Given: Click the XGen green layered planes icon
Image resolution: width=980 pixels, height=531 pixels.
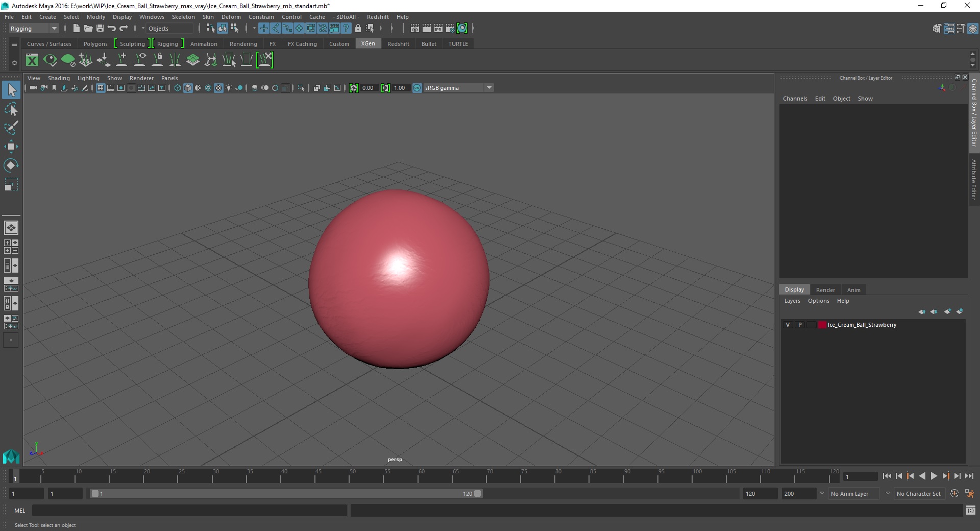Looking at the screenshot, I should coord(193,60).
